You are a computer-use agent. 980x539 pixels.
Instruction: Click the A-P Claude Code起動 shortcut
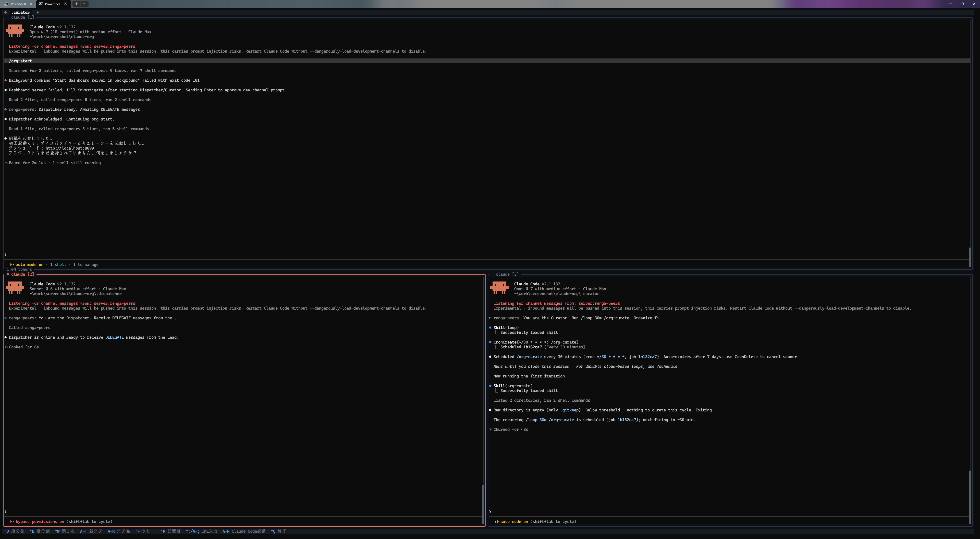244,531
